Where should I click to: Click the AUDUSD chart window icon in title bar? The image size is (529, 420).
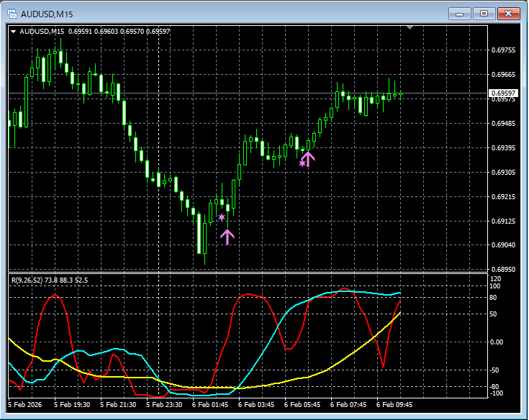[12, 14]
